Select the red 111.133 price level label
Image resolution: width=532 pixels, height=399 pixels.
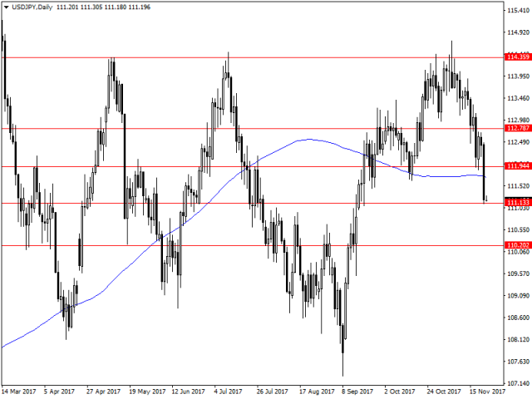coord(518,203)
